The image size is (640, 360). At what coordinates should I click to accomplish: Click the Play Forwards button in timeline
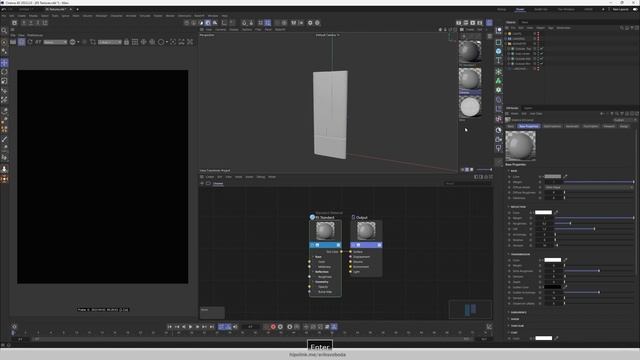191,327
